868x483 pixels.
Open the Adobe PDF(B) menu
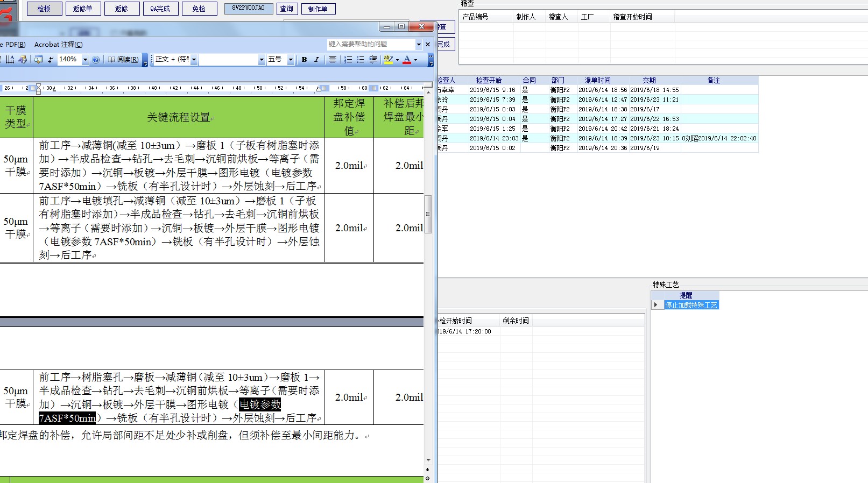click(13, 45)
